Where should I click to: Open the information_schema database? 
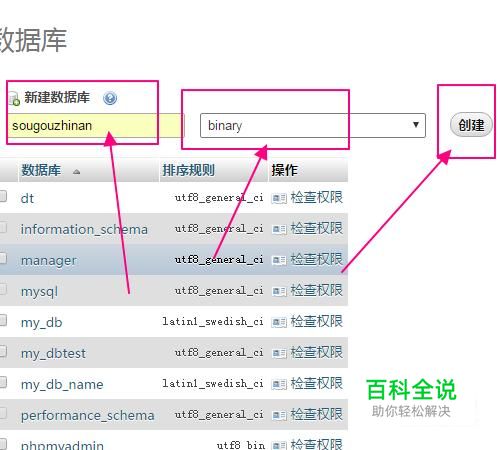pyautogui.click(x=84, y=230)
